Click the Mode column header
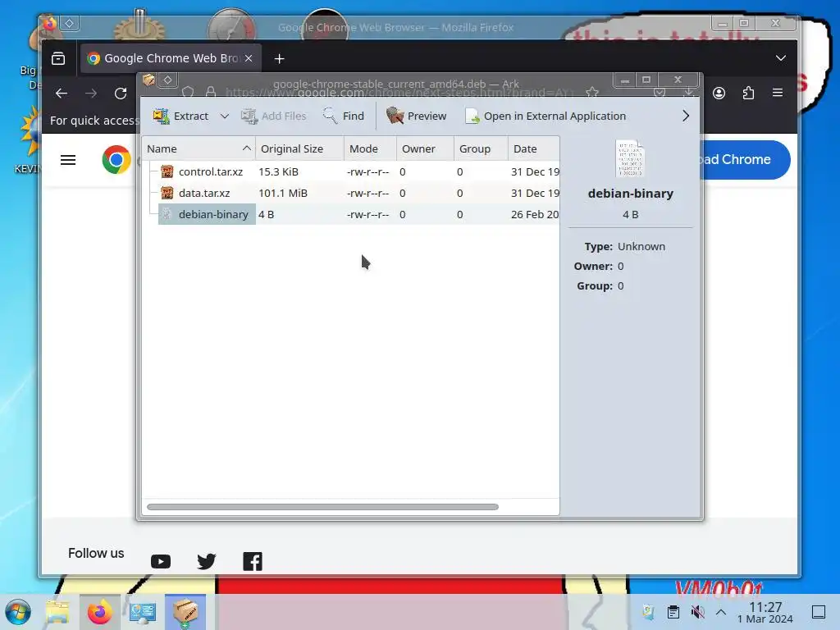The width and height of the screenshot is (840, 630). click(370, 149)
